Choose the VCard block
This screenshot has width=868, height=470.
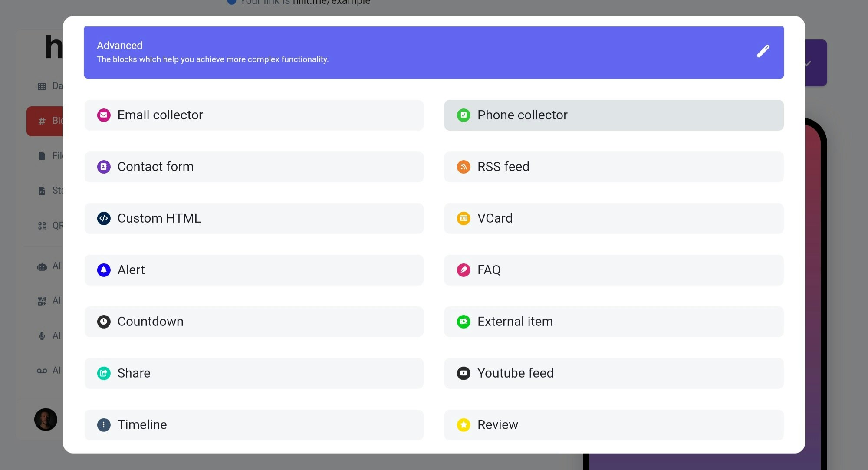pyautogui.click(x=614, y=218)
